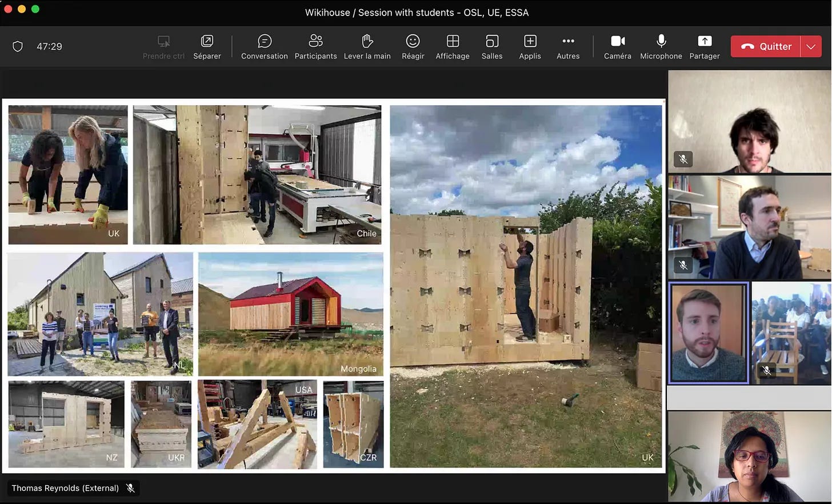Click the UK photo of two women working
Screen dimensions: 832x504
point(68,174)
